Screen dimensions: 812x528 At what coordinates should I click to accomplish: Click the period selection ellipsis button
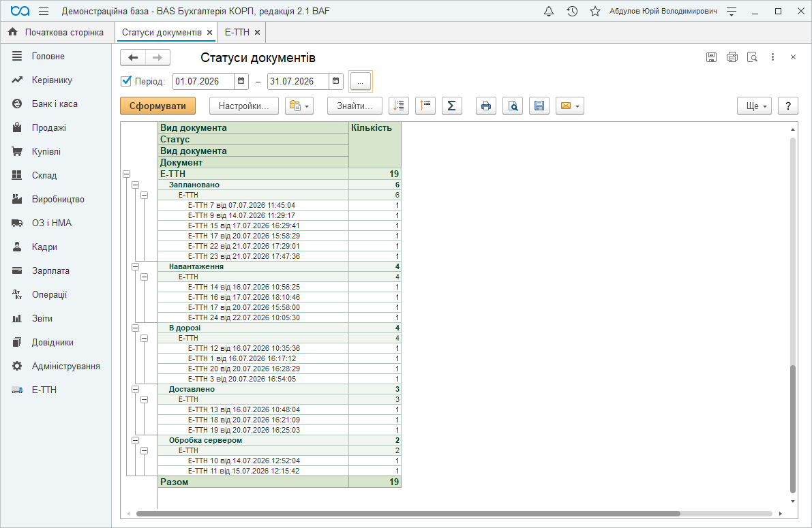(x=361, y=81)
